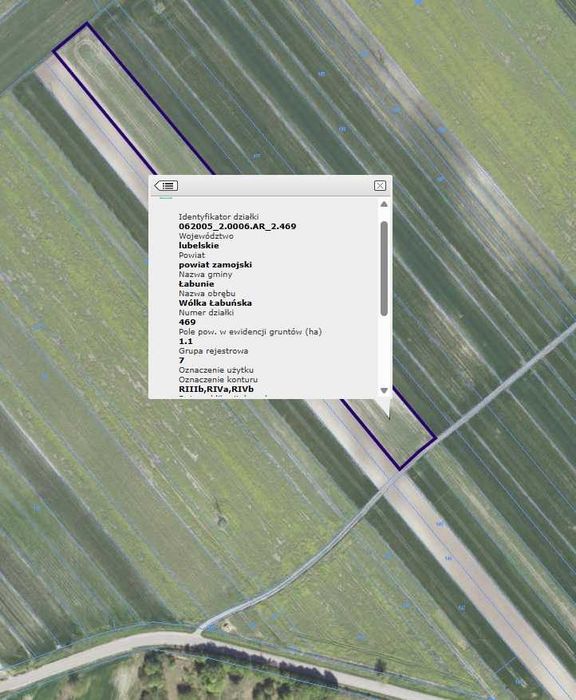Click 'Pole pow. w ewidencji gruntów (ha)' label

click(250, 332)
